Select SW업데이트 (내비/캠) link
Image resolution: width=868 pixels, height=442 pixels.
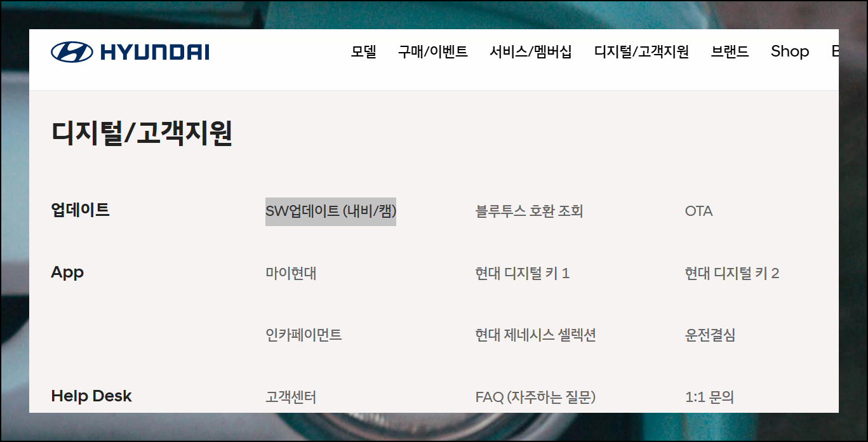pyautogui.click(x=331, y=211)
